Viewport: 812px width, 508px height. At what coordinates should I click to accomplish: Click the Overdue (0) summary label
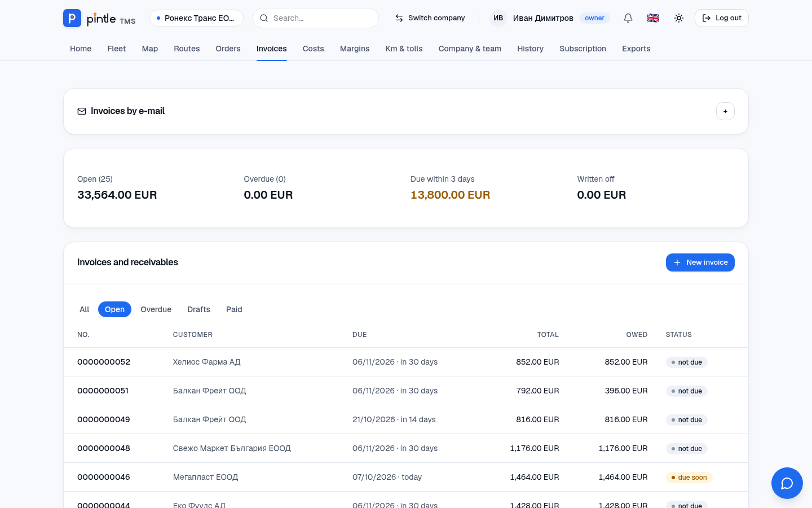pyautogui.click(x=265, y=179)
